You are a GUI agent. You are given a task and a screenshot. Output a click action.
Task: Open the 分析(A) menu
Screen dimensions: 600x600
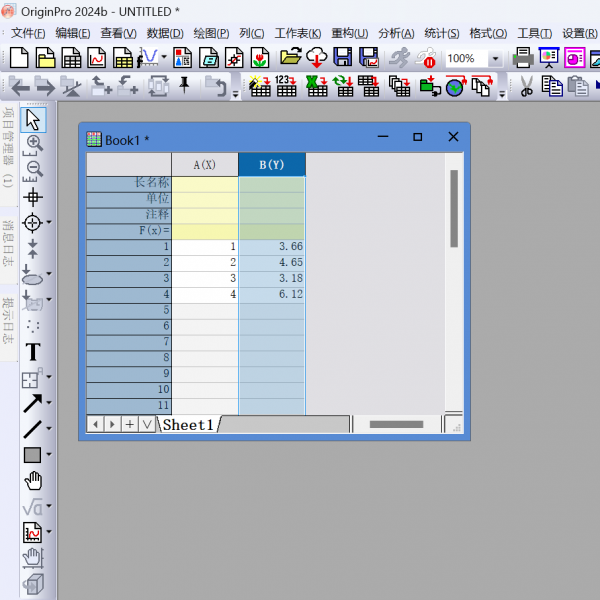click(x=396, y=34)
